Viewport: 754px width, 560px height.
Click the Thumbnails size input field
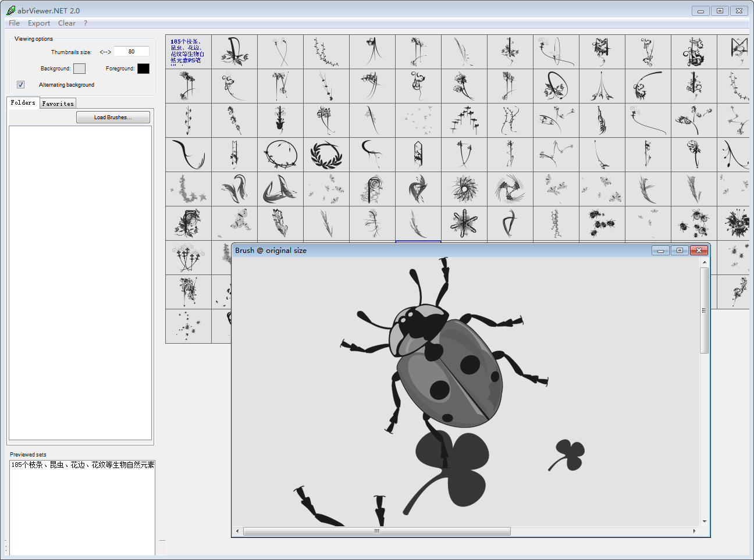[x=131, y=52]
